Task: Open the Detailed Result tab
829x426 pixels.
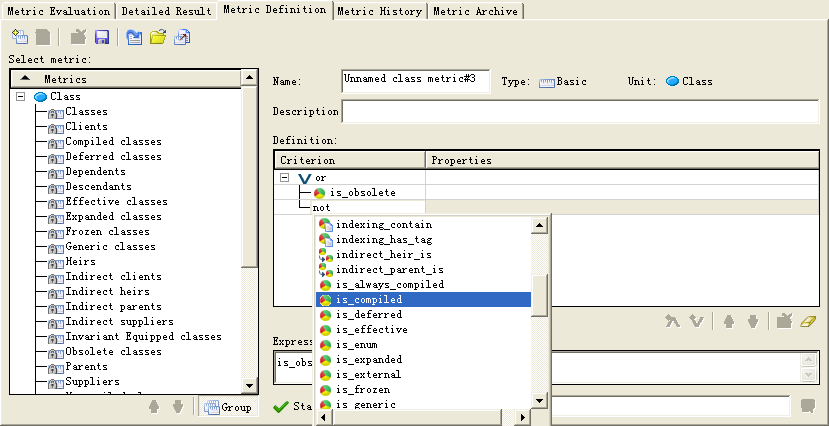Action: (x=166, y=11)
